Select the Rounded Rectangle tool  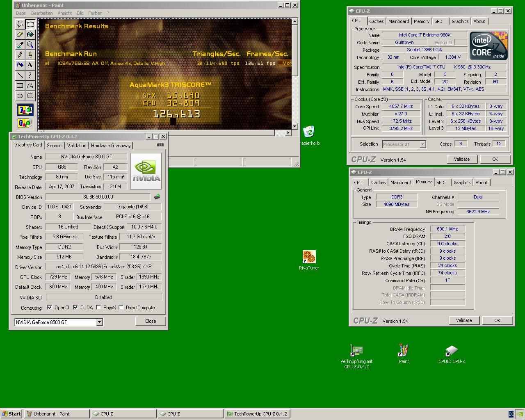[x=30, y=96]
